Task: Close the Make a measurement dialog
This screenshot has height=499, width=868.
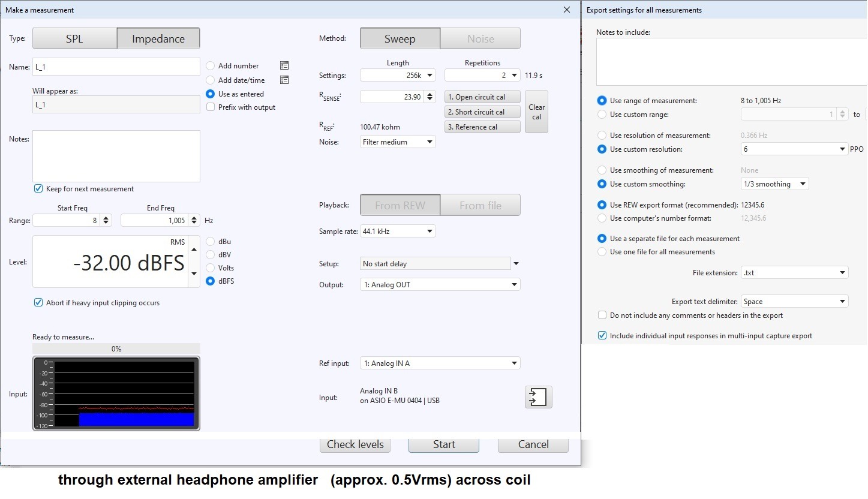Action: point(567,10)
